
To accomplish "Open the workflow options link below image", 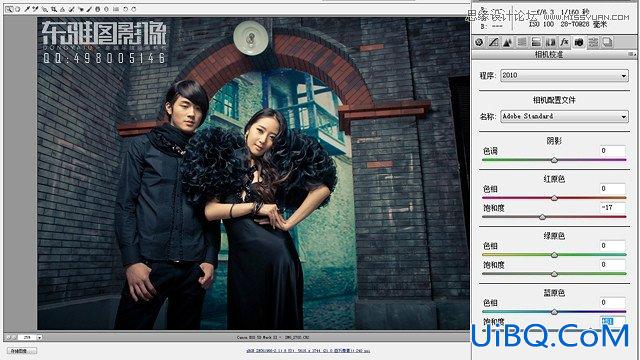I will coord(308,351).
